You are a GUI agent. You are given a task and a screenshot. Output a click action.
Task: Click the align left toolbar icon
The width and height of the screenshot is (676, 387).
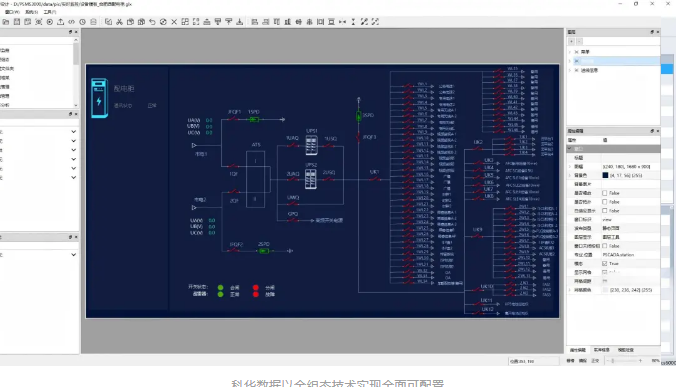pos(255,22)
